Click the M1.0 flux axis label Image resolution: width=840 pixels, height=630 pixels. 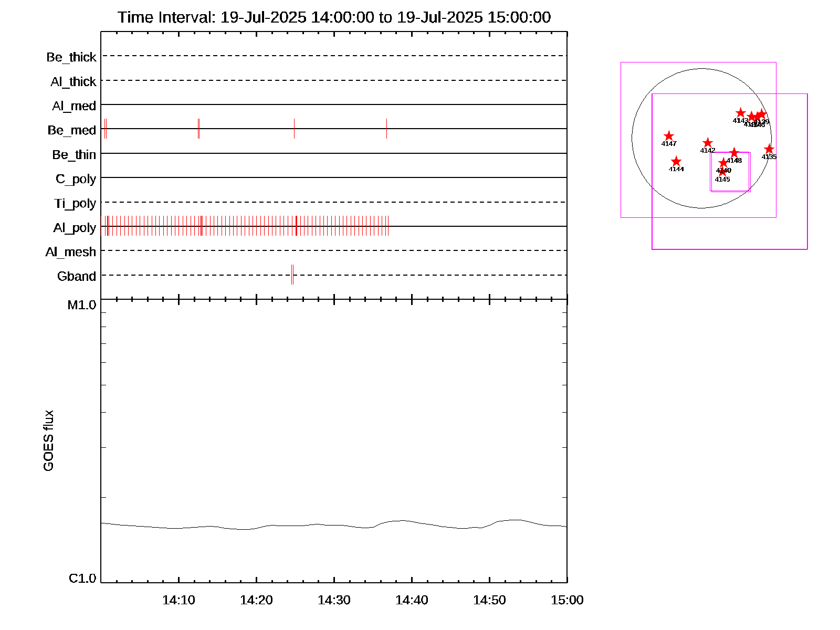coord(82,305)
